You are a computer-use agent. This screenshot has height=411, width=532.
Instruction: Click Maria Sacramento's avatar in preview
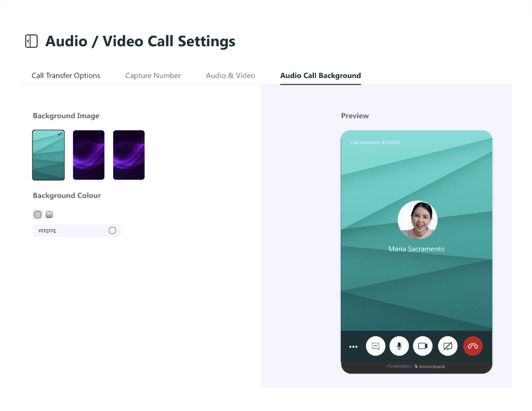[x=417, y=220]
